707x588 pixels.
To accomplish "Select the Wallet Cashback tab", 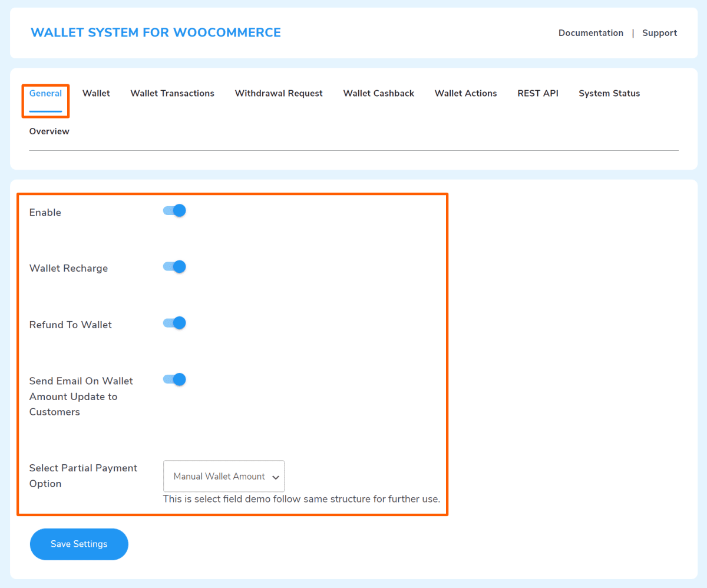I will (x=378, y=94).
